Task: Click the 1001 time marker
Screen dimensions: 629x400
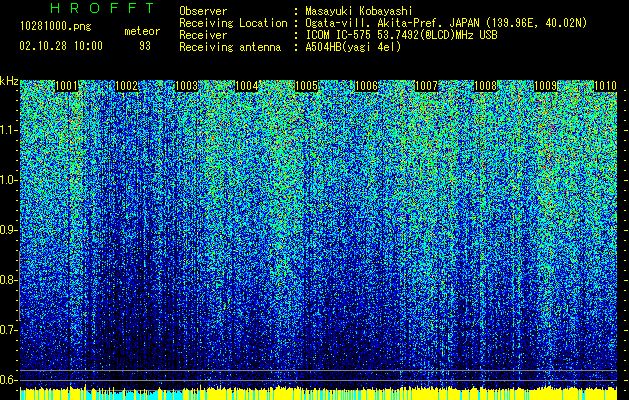Action: (66, 86)
